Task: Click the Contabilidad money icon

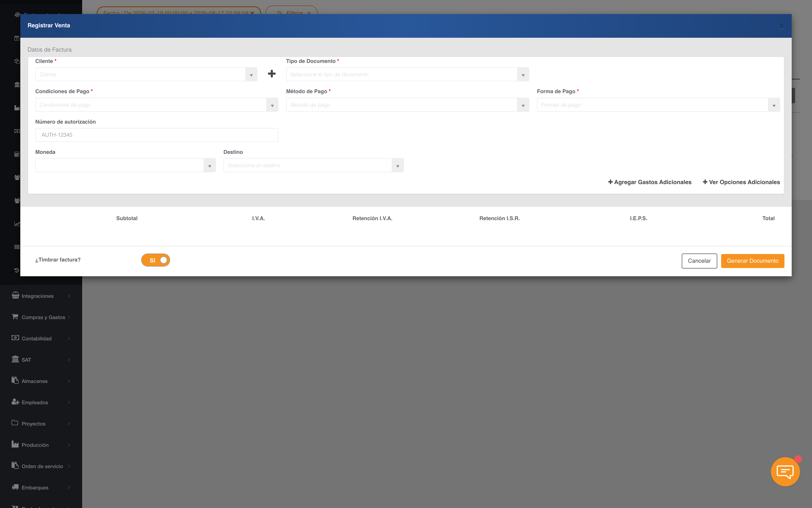Action: click(x=15, y=338)
